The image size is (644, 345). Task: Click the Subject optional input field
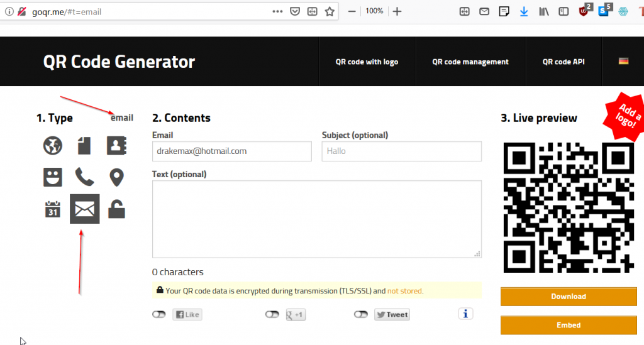tap(401, 151)
